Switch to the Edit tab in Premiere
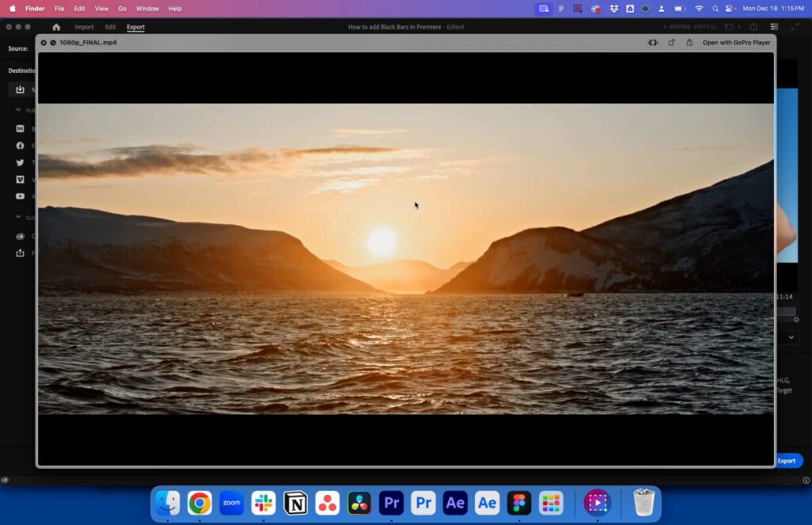The height and width of the screenshot is (525, 812). click(x=110, y=27)
